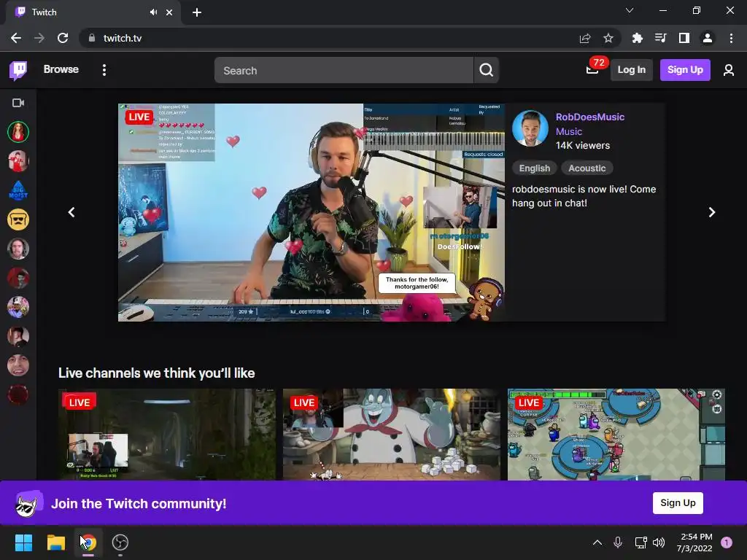Open the user profile icon menu
This screenshot has height=560, width=747.
[729, 71]
